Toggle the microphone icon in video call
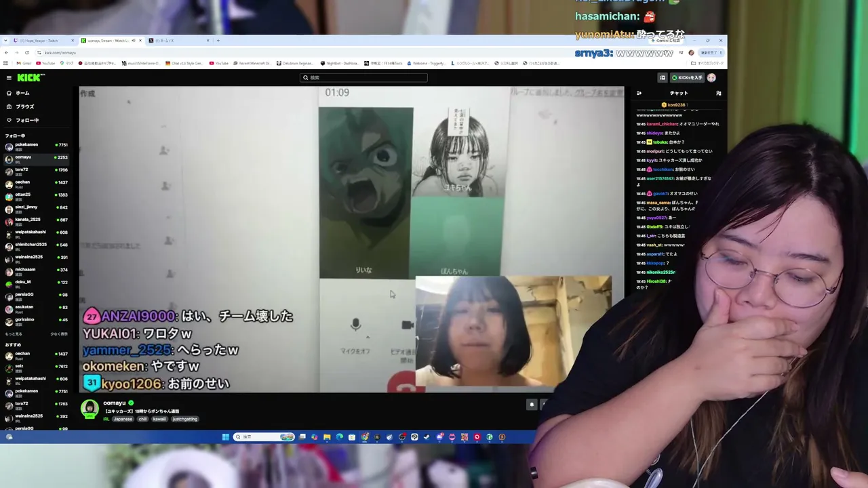The image size is (868, 488). click(355, 326)
